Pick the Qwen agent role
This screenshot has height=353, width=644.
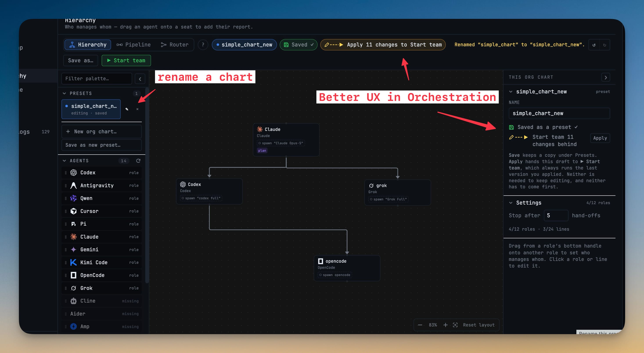pos(101,198)
